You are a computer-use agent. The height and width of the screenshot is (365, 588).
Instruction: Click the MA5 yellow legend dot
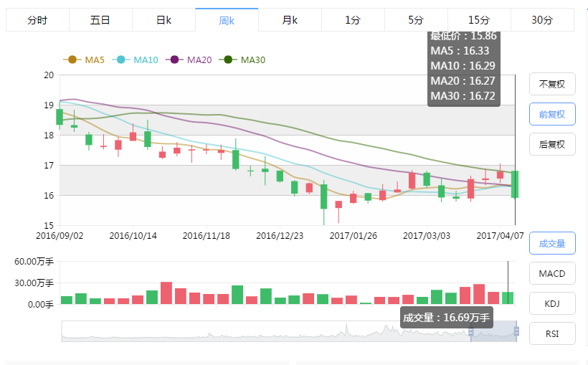coord(72,60)
